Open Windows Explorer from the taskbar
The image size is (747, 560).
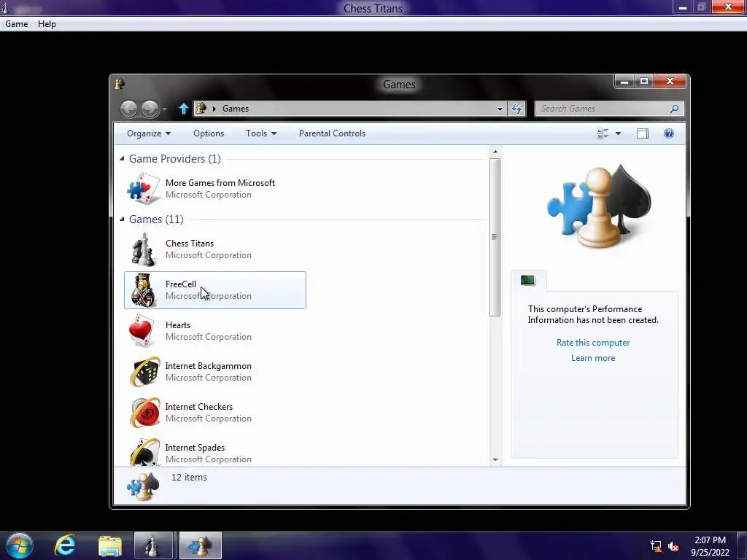[110, 545]
